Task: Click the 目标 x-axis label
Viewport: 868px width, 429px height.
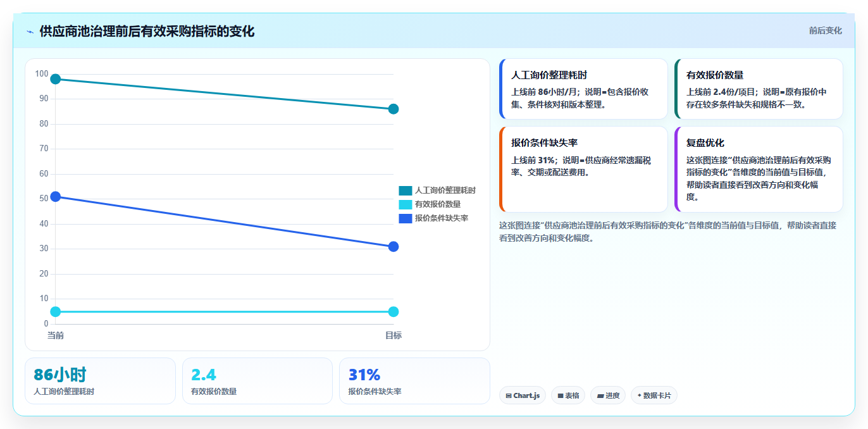Action: [394, 335]
